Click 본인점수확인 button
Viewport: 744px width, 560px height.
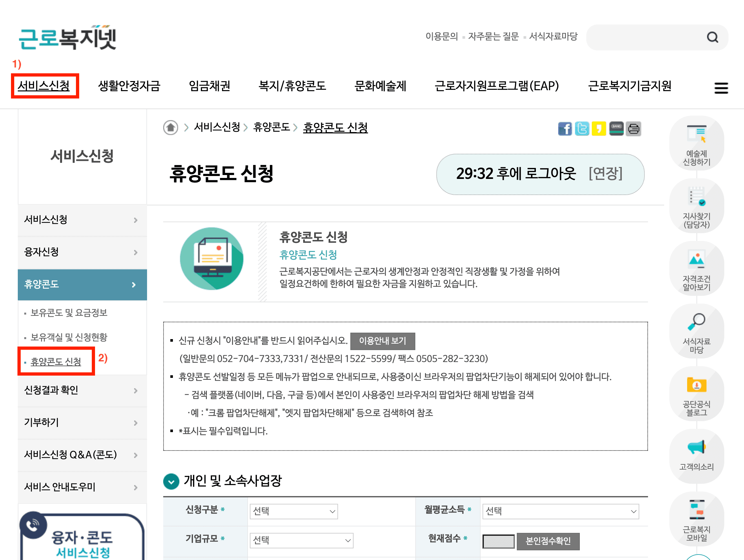548,541
